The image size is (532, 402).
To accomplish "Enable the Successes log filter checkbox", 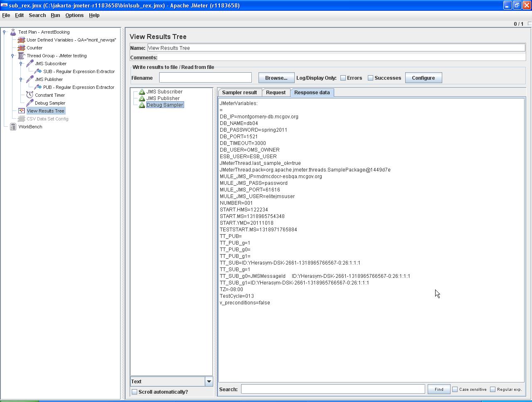I will [x=369, y=78].
